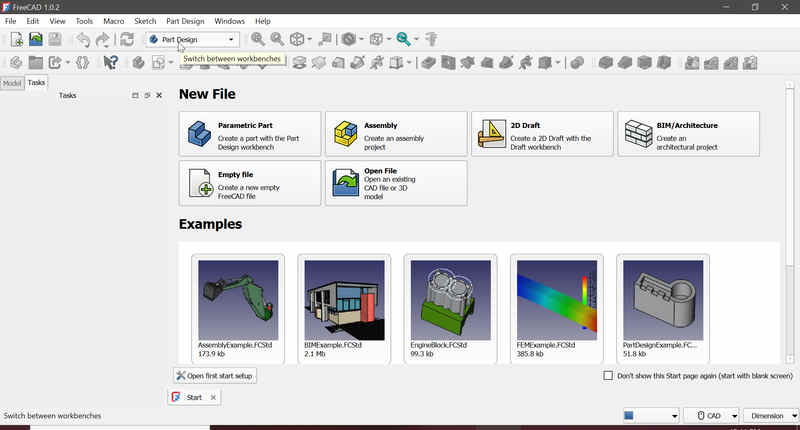
Task: Click the Groove tool icon
Action: (x=467, y=63)
